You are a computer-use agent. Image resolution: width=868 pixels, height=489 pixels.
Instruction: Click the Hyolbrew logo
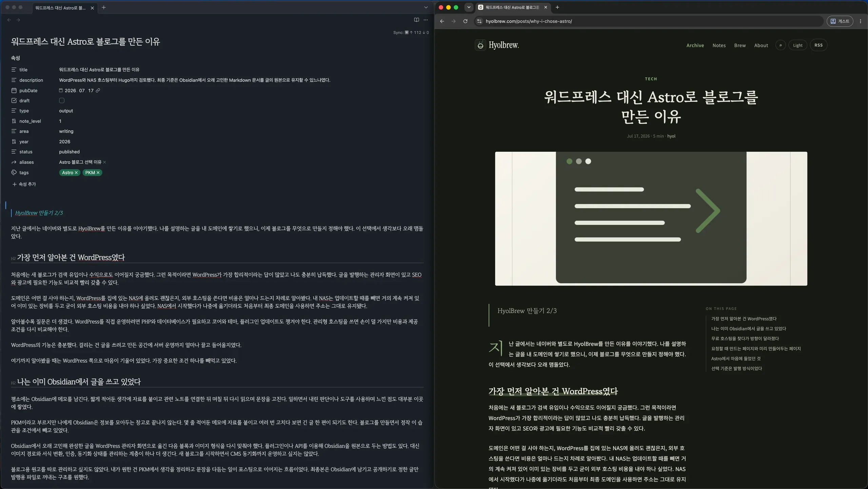[497, 45]
